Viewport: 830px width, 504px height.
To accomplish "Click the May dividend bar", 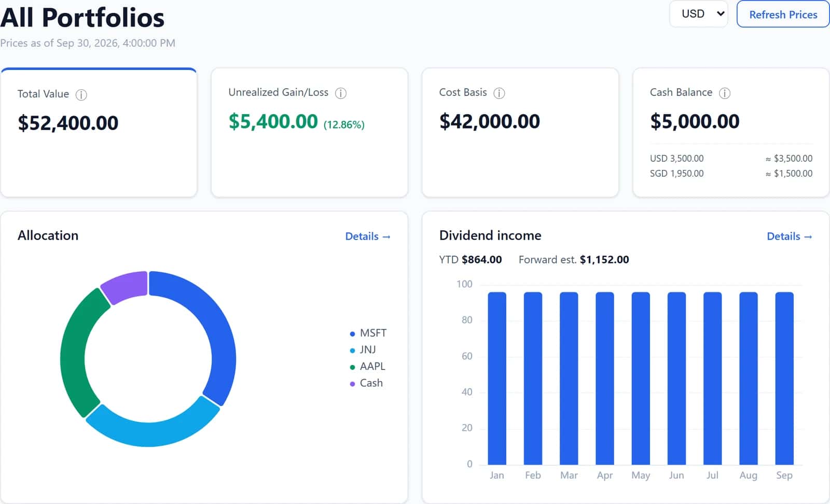I will (x=641, y=379).
